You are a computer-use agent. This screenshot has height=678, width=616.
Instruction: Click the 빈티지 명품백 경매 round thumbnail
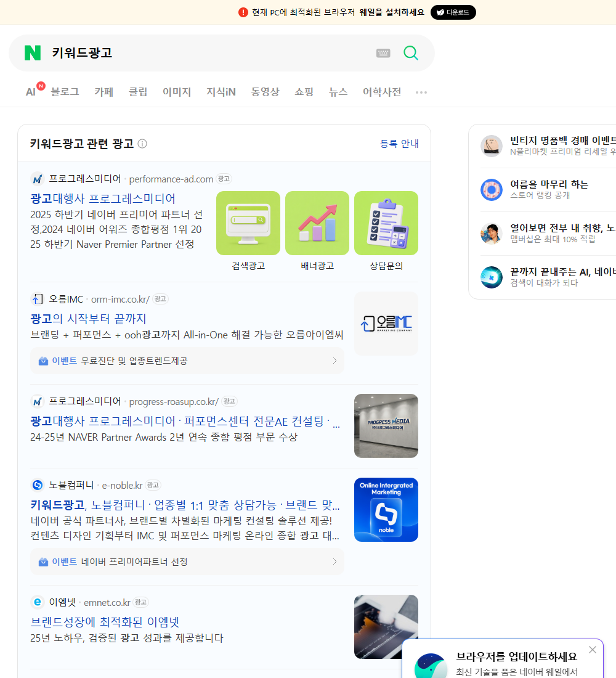[492, 145]
